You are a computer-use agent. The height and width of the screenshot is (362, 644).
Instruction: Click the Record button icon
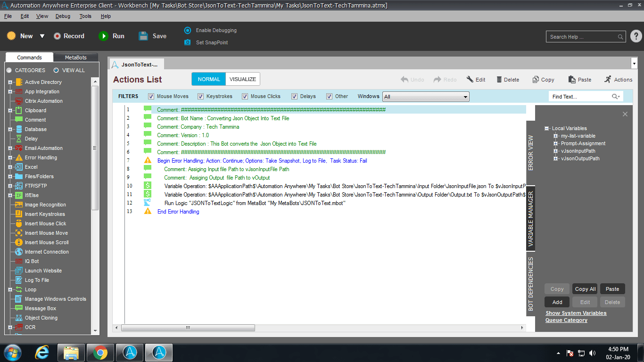pos(57,36)
